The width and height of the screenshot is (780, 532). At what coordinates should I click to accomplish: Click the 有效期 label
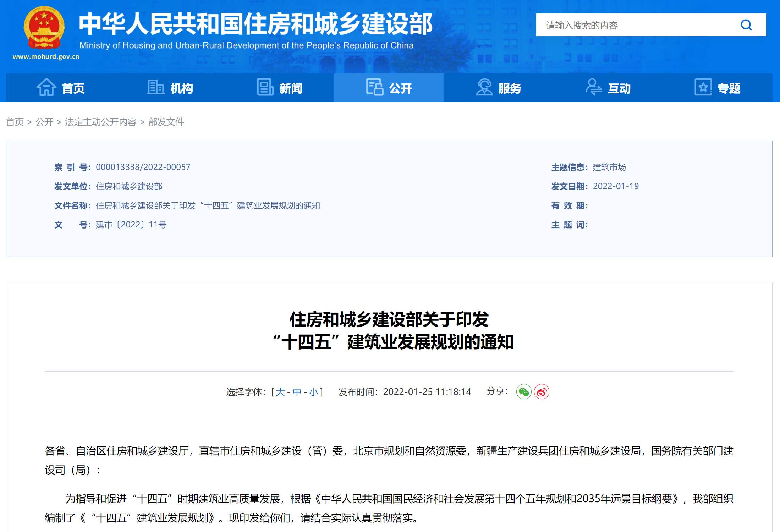(570, 205)
